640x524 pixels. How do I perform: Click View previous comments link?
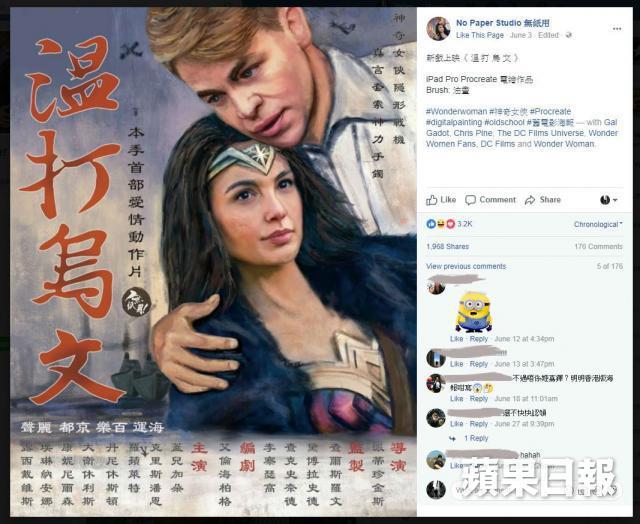(x=466, y=266)
